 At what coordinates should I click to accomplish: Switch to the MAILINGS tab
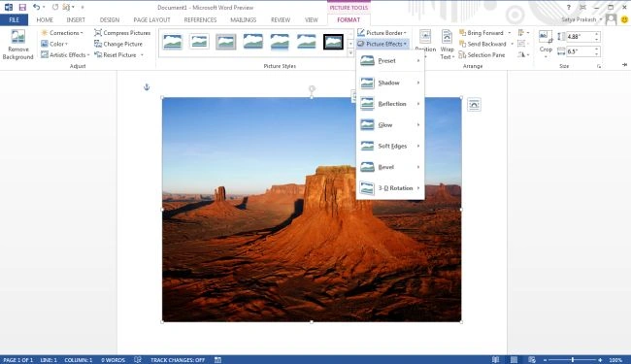click(x=243, y=19)
